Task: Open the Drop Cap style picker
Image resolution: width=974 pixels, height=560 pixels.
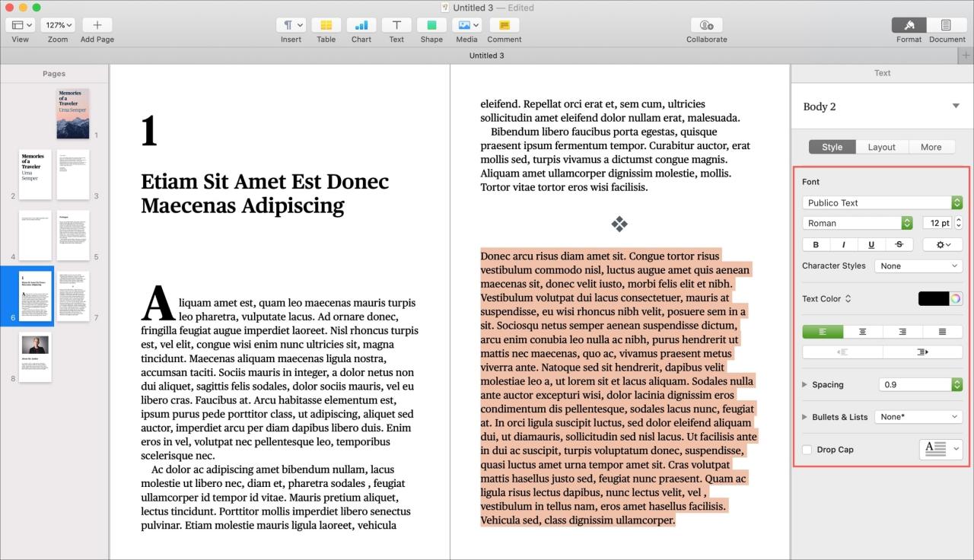Action: point(941,449)
